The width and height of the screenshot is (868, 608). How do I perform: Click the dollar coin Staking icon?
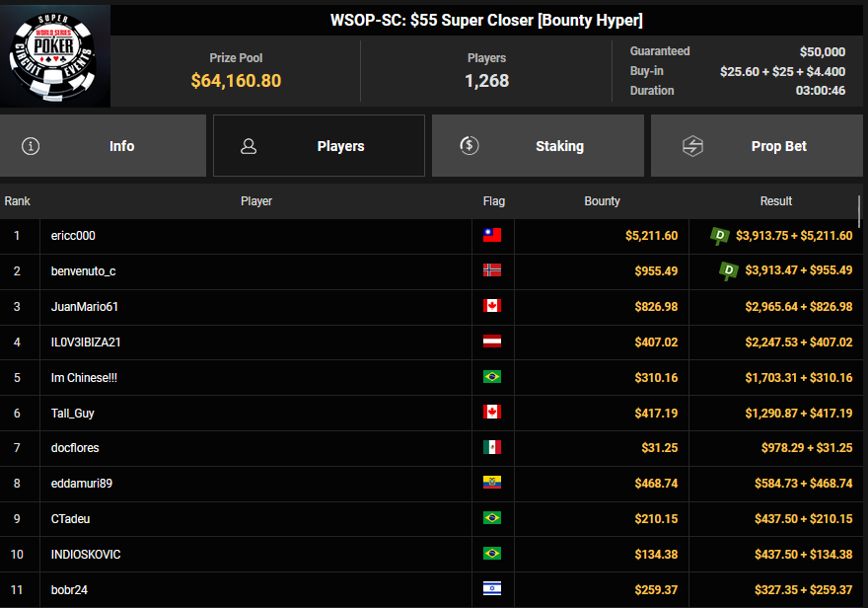pos(470,146)
